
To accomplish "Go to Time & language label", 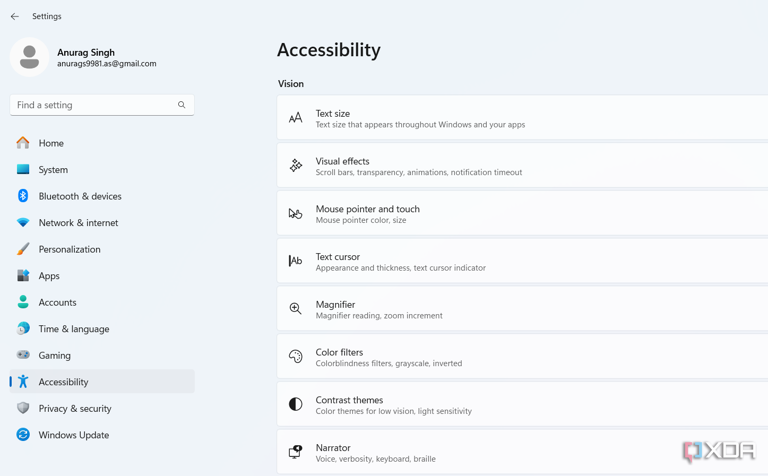I will [74, 329].
